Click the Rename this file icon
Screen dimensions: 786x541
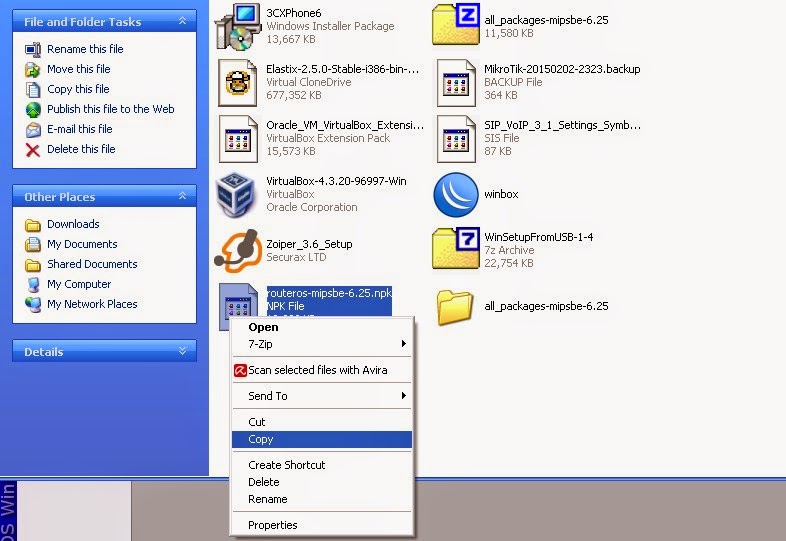pyautogui.click(x=33, y=50)
